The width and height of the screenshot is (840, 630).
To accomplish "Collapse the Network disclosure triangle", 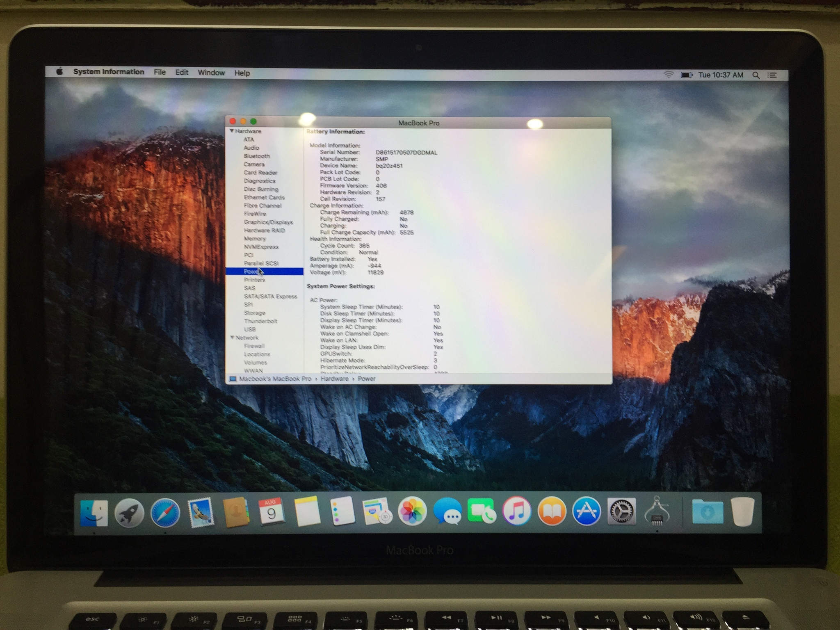I will point(232,338).
